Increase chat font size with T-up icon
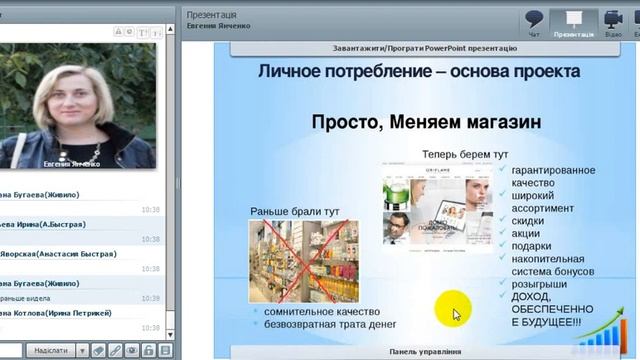Viewport: 640px width, 360px height. (143, 33)
